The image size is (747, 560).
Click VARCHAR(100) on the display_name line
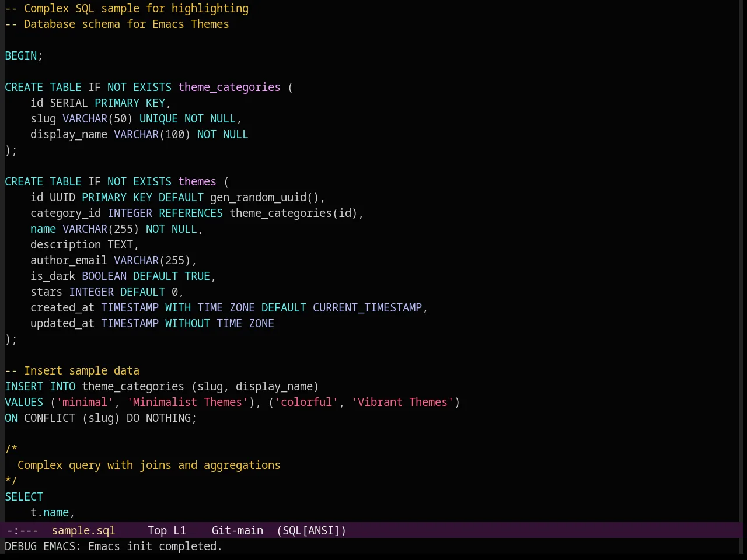tap(152, 134)
